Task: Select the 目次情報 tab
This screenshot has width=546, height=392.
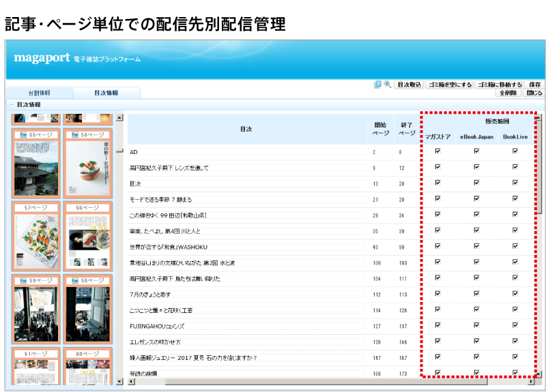Action: pyautogui.click(x=106, y=93)
